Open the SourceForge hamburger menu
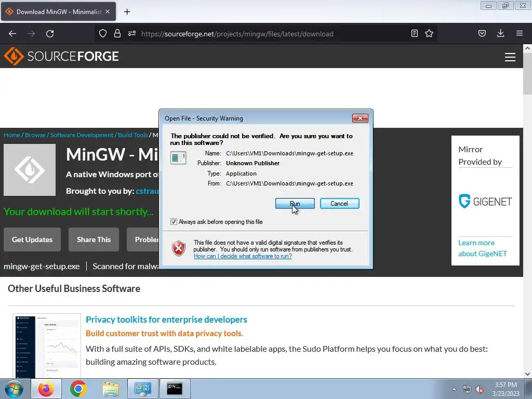 [x=510, y=57]
